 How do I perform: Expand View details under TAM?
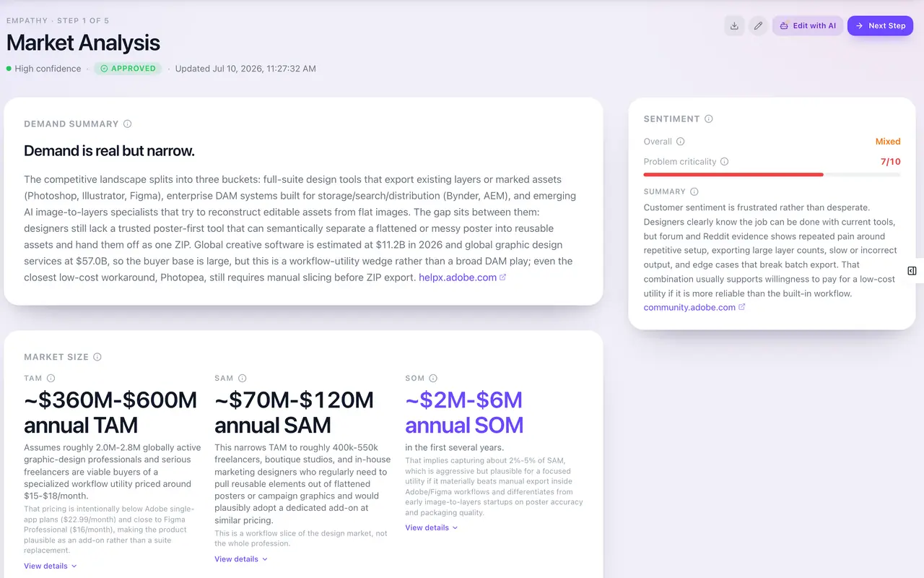pyautogui.click(x=51, y=566)
